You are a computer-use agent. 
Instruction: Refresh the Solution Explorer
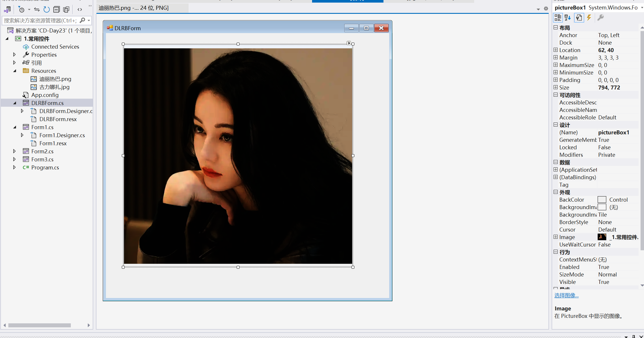46,9
